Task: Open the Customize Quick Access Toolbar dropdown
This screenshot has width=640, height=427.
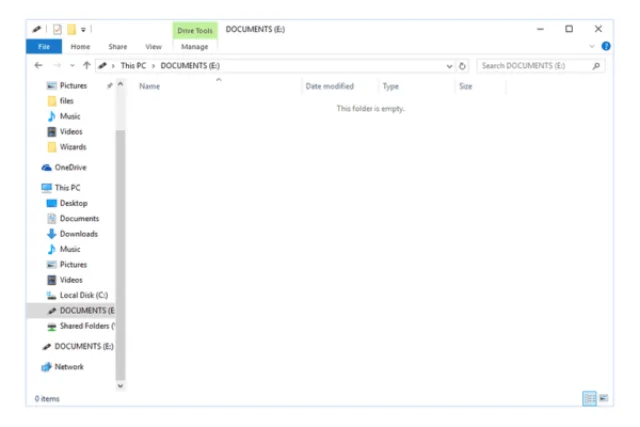Action: point(83,29)
